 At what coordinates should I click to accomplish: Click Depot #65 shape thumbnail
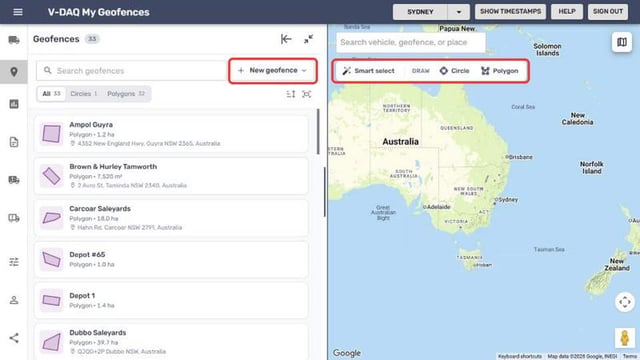[51, 259]
